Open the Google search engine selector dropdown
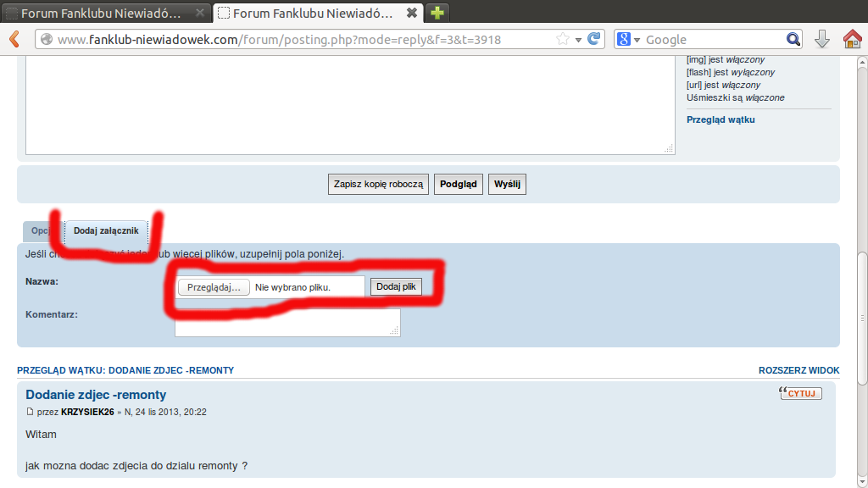868x488 pixels. (x=628, y=40)
